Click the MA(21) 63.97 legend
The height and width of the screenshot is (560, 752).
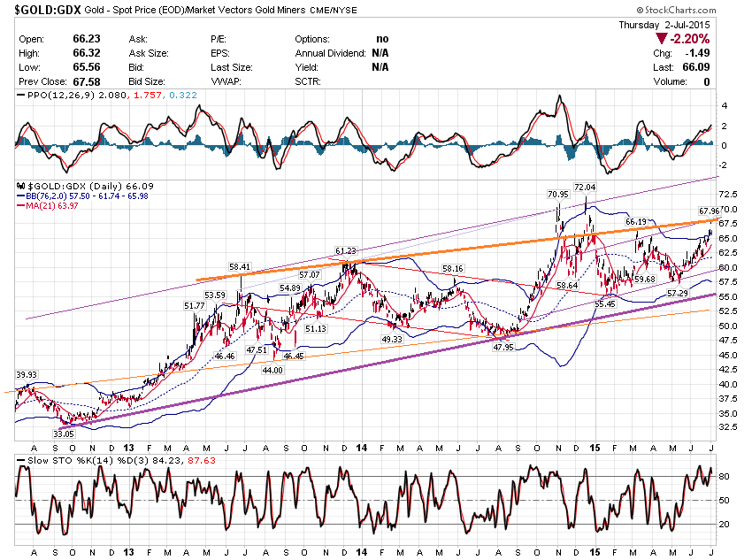(53, 205)
